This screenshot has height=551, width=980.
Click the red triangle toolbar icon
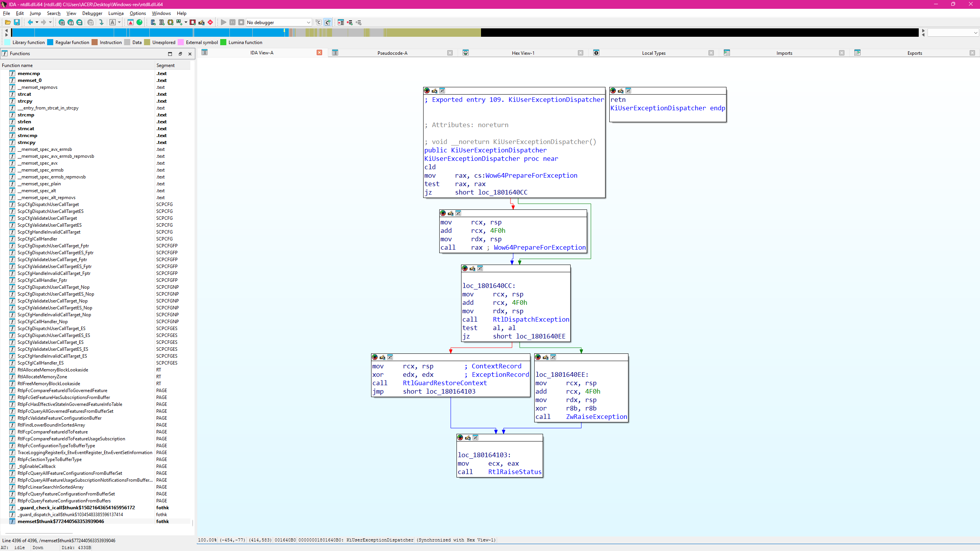click(131, 22)
